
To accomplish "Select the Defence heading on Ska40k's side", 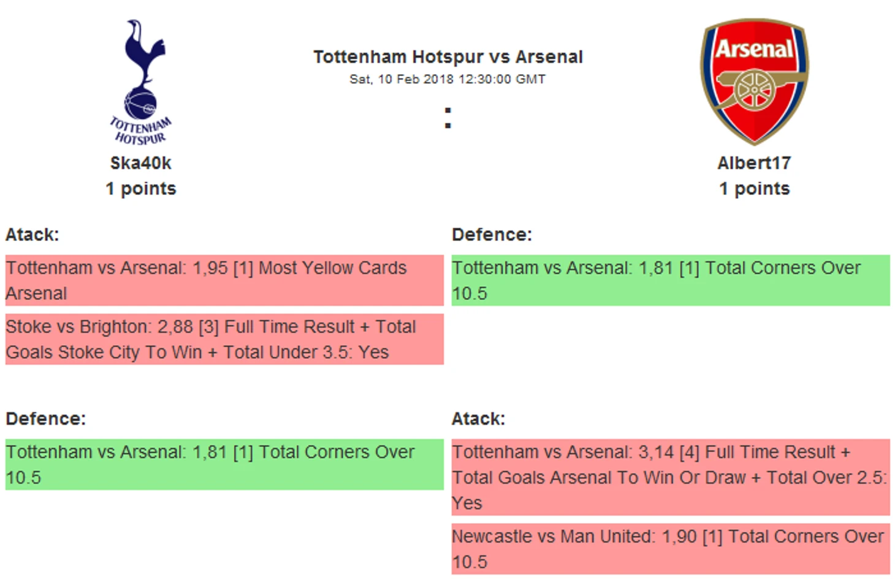I will (46, 419).
